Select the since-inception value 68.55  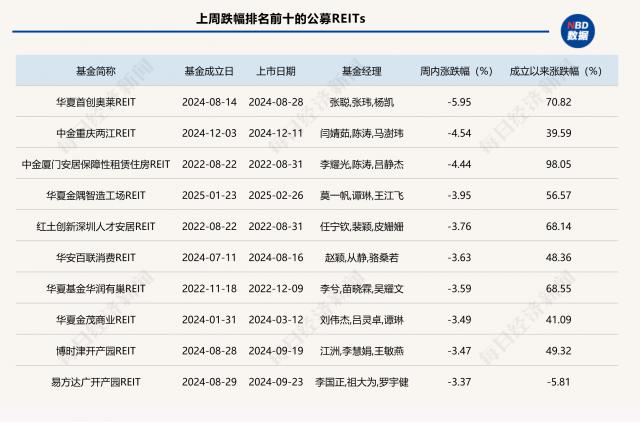pos(558,289)
